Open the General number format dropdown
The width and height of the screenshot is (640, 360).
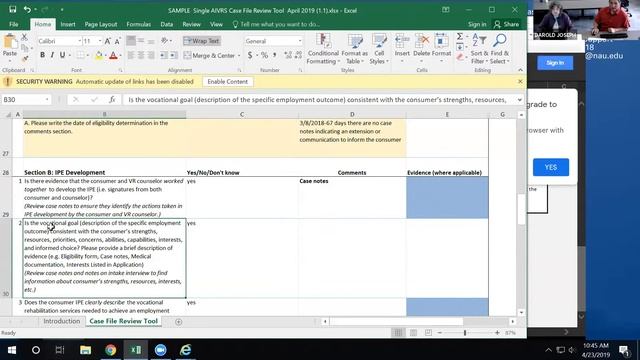pyautogui.click(x=300, y=41)
